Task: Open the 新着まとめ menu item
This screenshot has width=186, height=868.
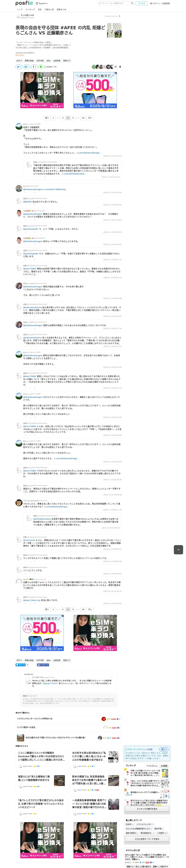Action: [61, 9]
